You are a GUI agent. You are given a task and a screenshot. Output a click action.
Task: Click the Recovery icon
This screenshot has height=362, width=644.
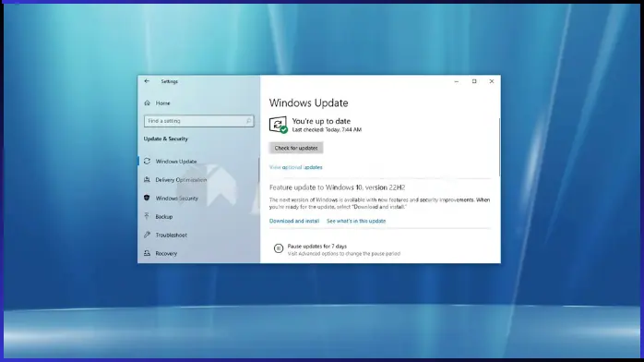(147, 253)
